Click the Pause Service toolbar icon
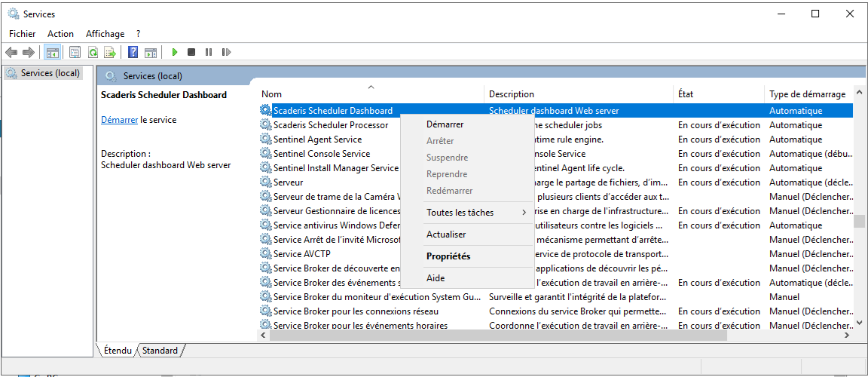The height and width of the screenshot is (377, 868). [209, 52]
